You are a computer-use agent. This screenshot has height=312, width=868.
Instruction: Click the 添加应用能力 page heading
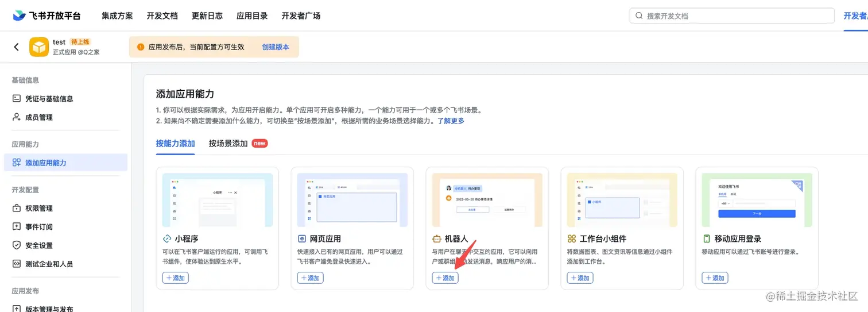coord(185,94)
